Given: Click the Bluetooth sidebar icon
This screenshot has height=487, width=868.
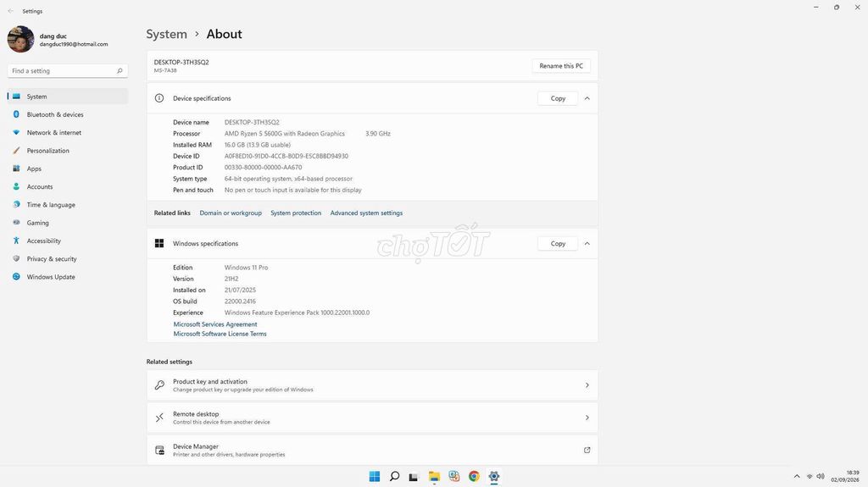Looking at the screenshot, I should pyautogui.click(x=16, y=114).
